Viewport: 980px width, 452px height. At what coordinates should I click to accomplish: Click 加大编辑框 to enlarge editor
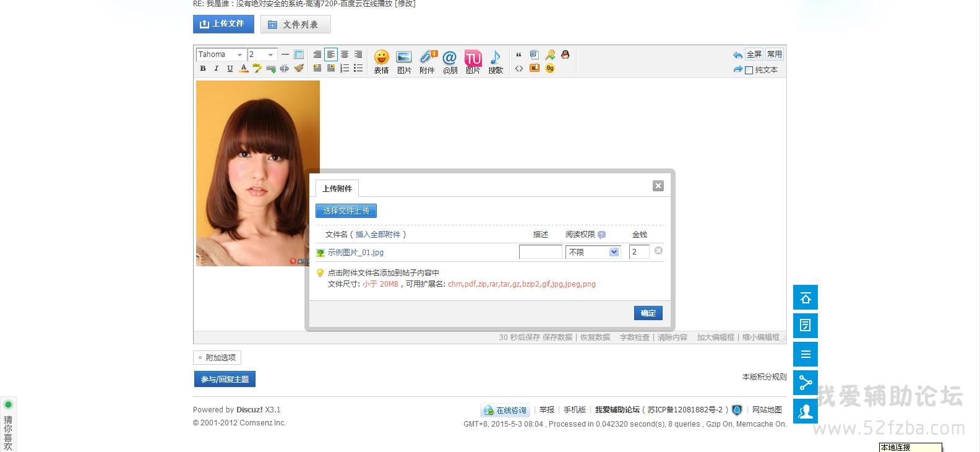(x=716, y=337)
